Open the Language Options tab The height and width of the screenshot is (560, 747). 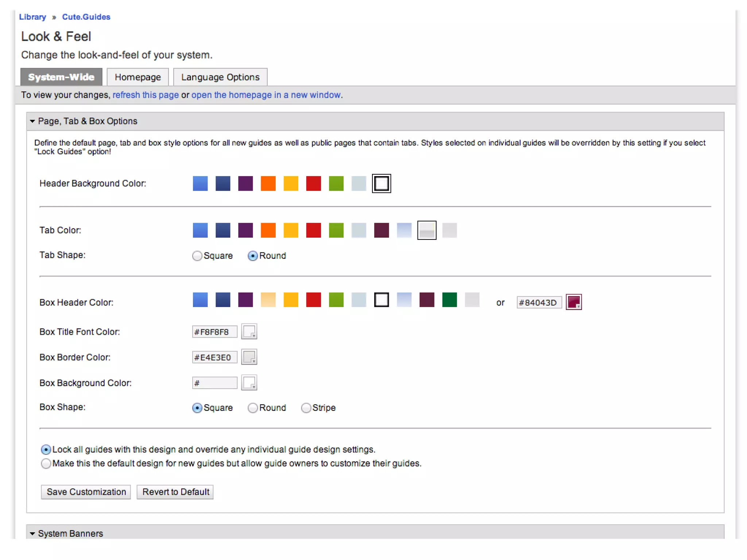(220, 77)
